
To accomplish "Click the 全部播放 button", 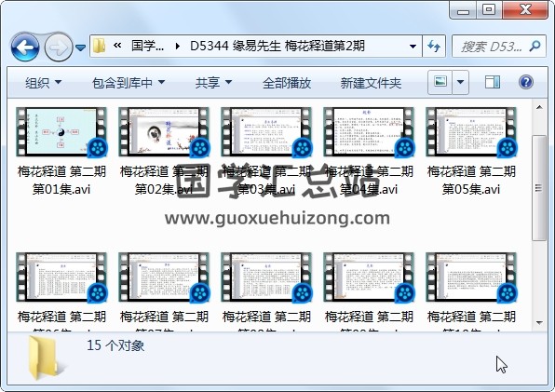I will (287, 83).
